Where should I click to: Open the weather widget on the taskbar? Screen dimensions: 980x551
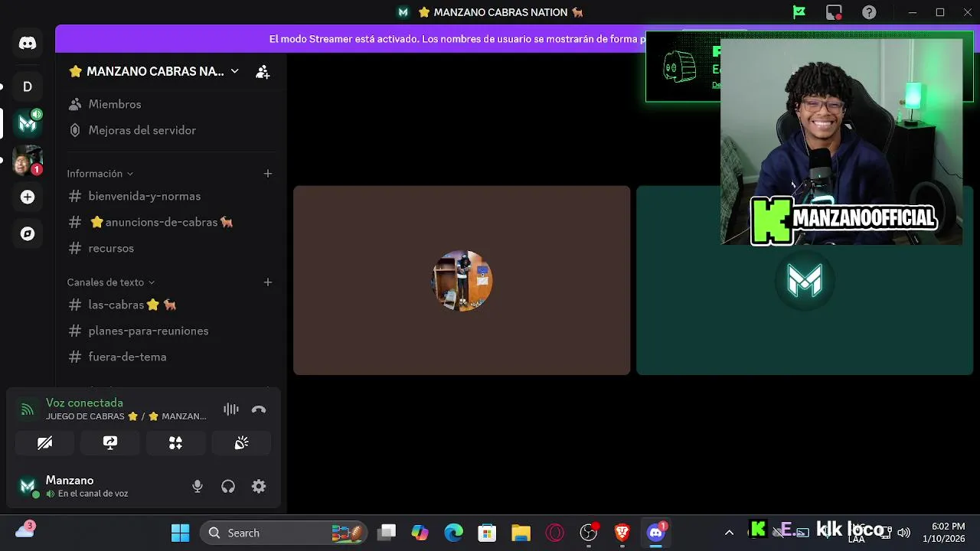(25, 530)
